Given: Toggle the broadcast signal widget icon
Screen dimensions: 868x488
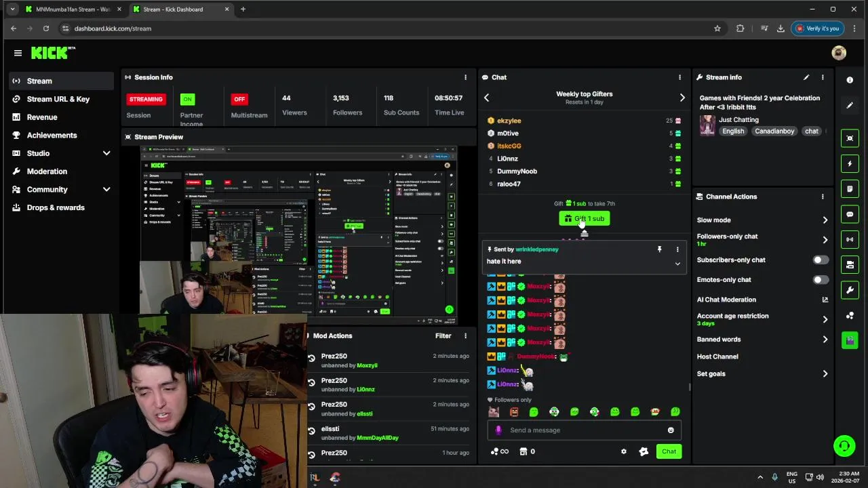Looking at the screenshot, I should tap(850, 239).
